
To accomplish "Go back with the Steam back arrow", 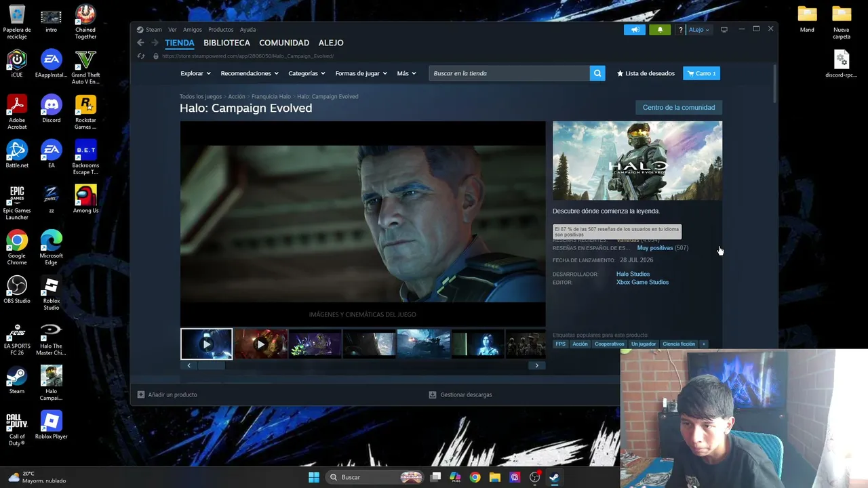I will coord(140,43).
